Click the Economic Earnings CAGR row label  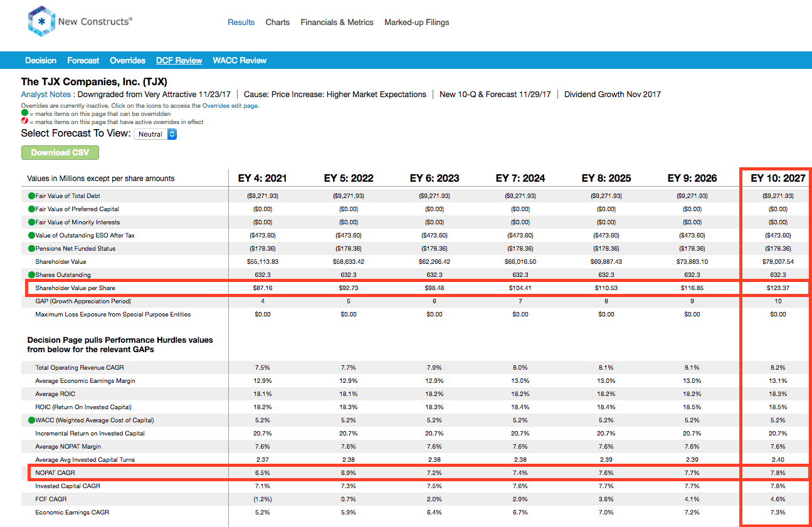click(72, 512)
